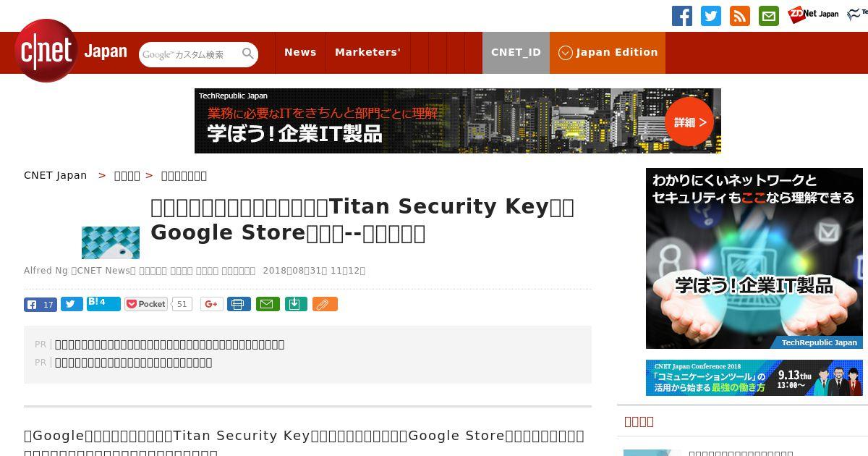Open the article thumbnail image
Screen dimensions: 868x456
point(111,242)
